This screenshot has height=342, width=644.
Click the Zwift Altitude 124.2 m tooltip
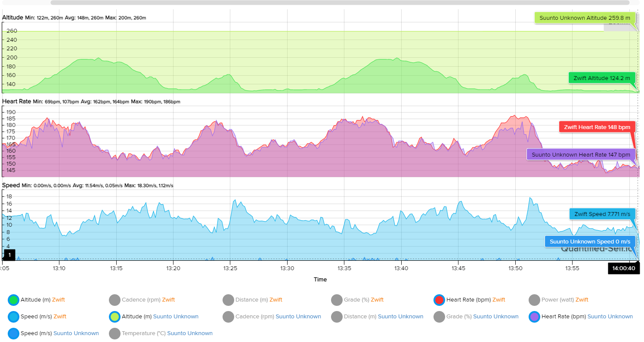tap(602, 78)
